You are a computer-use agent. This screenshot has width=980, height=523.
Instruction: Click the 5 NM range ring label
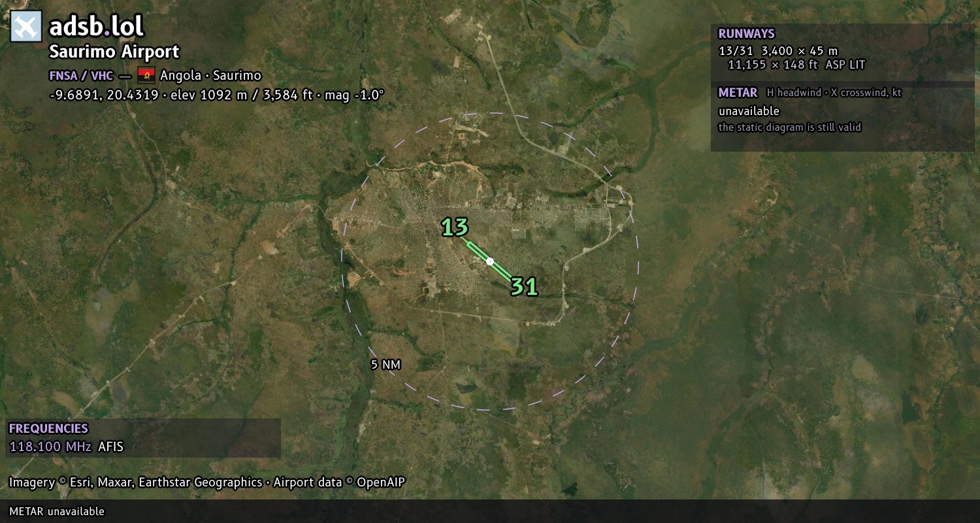click(x=385, y=365)
